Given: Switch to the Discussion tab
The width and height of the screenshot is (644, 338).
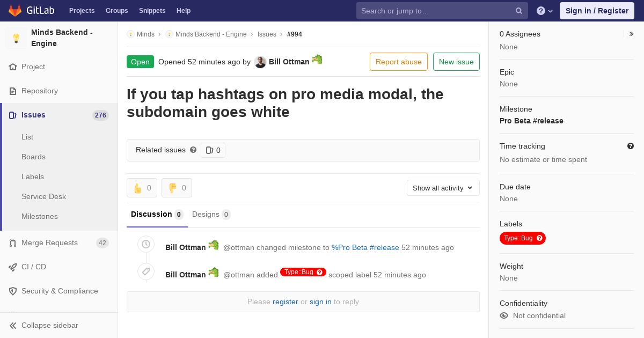Looking at the screenshot, I should point(157,215).
